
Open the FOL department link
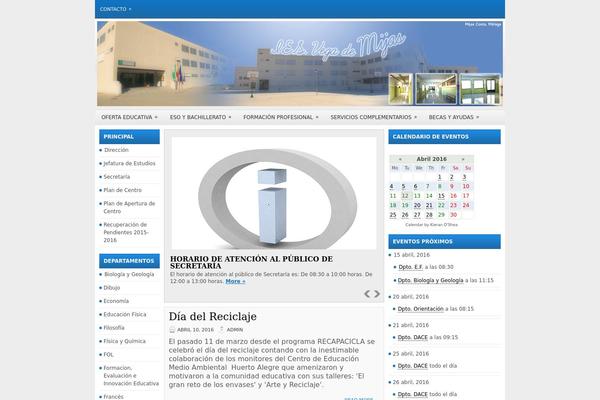pos(108,355)
